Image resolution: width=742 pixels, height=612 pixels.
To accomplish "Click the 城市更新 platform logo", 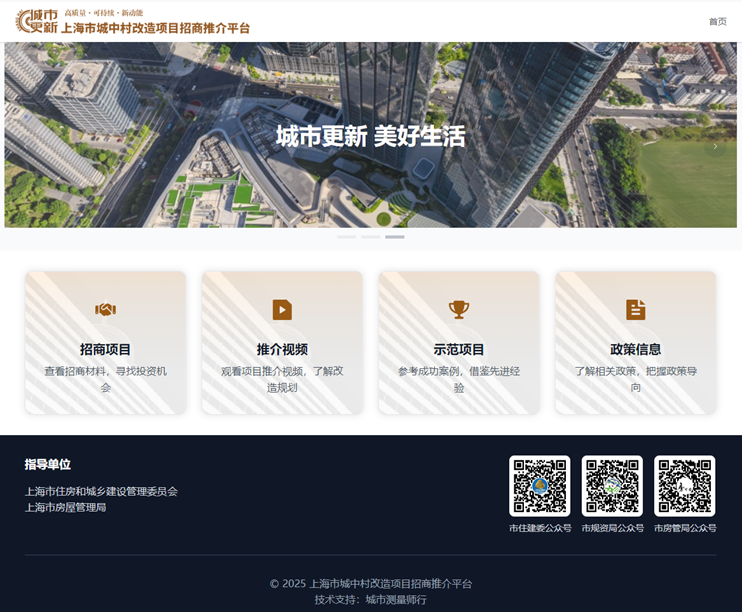I will pyautogui.click(x=36, y=20).
